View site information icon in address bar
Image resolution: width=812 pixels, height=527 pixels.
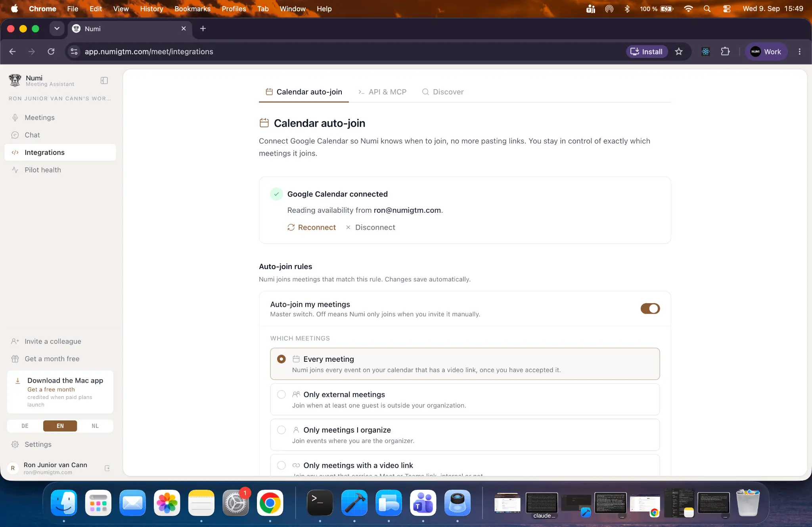coord(74,52)
